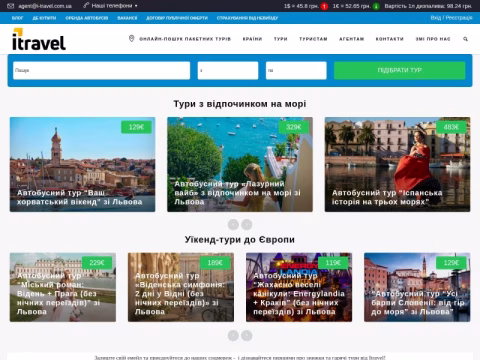The height and width of the screenshot is (360, 480).
Task: Open agent@i-travel.com.ua email link
Action: coord(45,6)
